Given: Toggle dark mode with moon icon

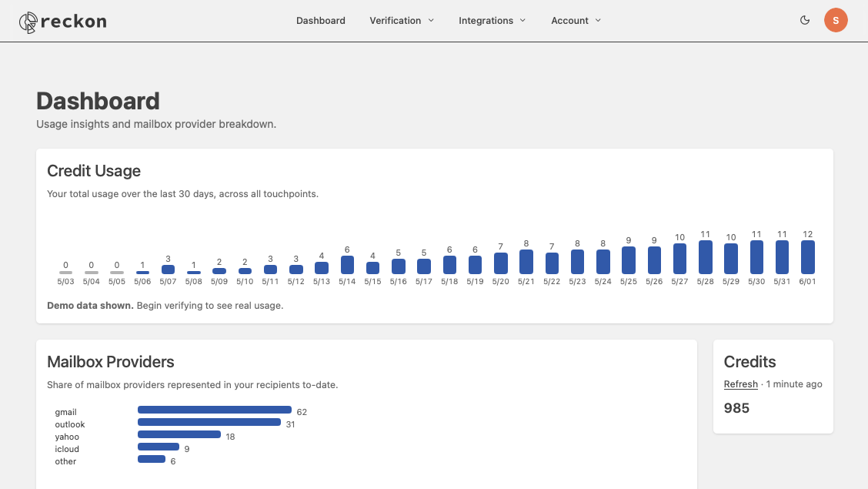Looking at the screenshot, I should coord(805,21).
